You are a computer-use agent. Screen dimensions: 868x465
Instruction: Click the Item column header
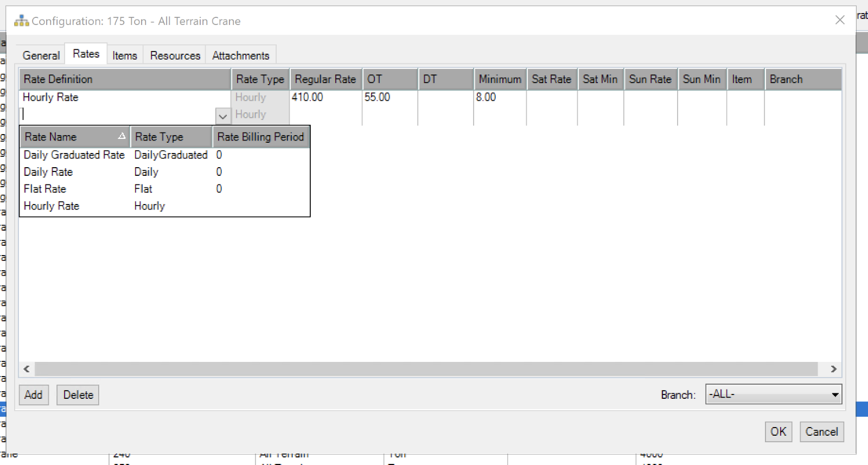click(x=745, y=79)
